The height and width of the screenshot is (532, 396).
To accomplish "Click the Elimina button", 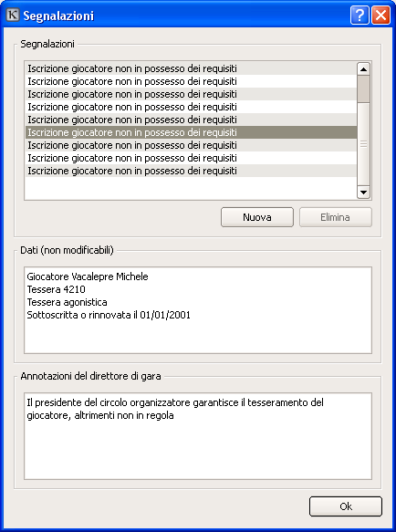I will tap(335, 217).
